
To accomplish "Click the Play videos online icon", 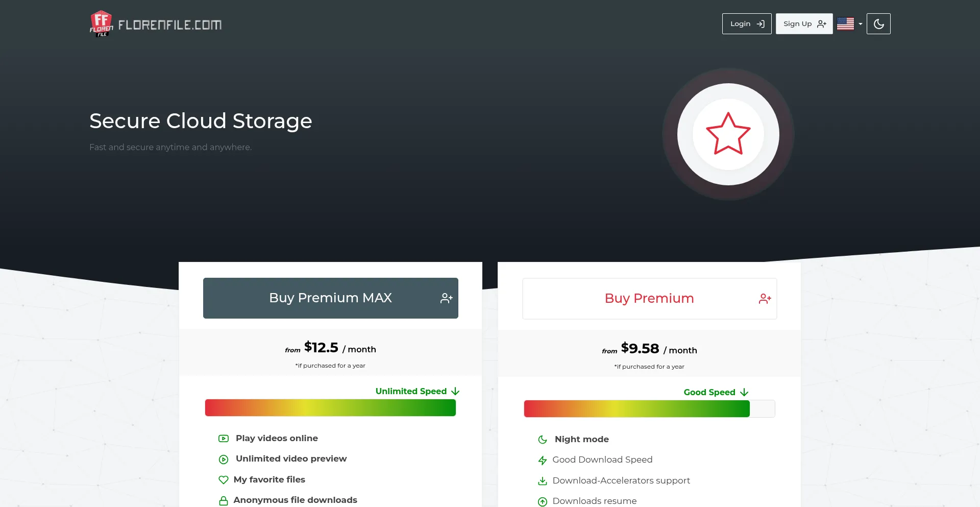I will [x=224, y=439].
